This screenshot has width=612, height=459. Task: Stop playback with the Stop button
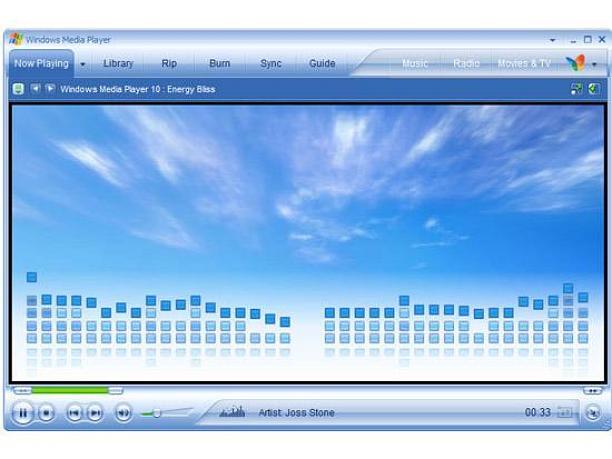point(46,413)
